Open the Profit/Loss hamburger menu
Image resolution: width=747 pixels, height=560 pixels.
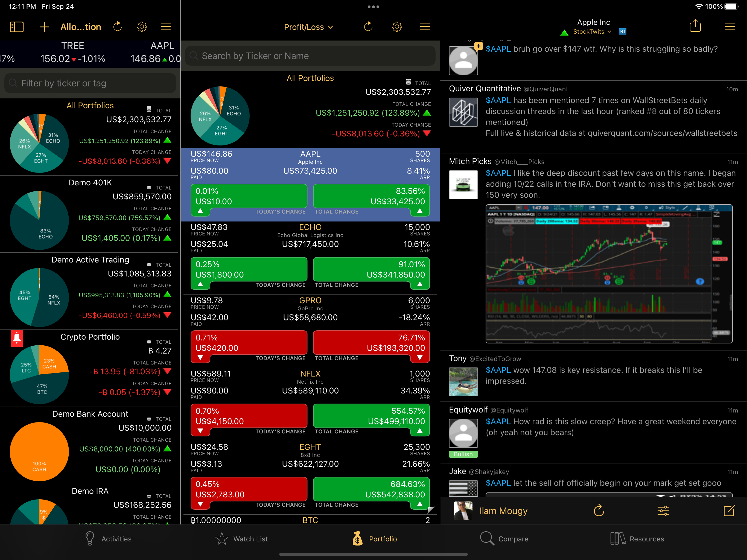click(x=425, y=27)
